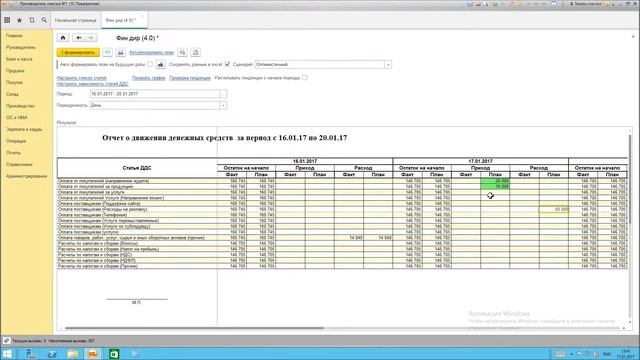The width and height of the screenshot is (640, 360).
Task: Click Проверка тенденции link
Action: 190,78
